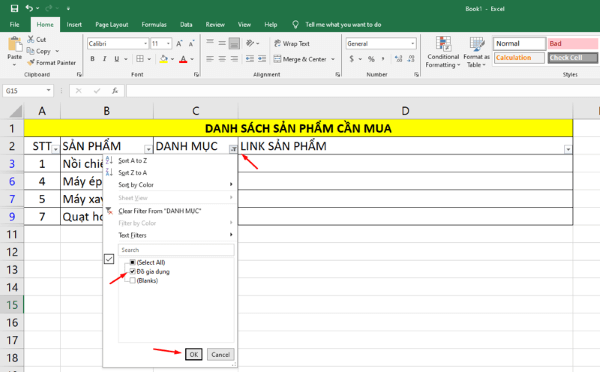Open the Orientation text-angle menu
The image size is (600, 372).
pos(253,43)
